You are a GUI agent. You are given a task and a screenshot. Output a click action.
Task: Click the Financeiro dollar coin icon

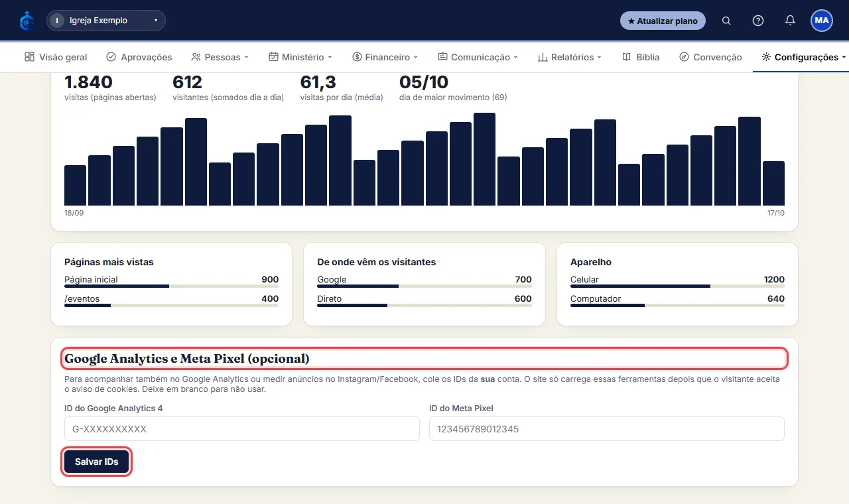click(357, 57)
